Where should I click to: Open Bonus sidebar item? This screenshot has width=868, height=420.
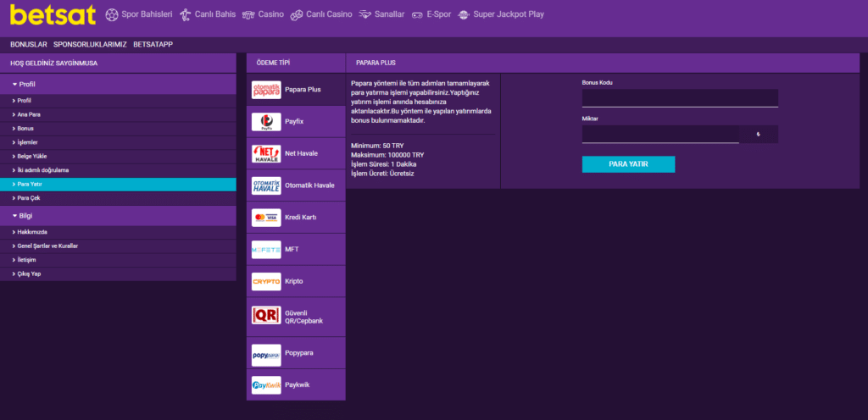118,129
